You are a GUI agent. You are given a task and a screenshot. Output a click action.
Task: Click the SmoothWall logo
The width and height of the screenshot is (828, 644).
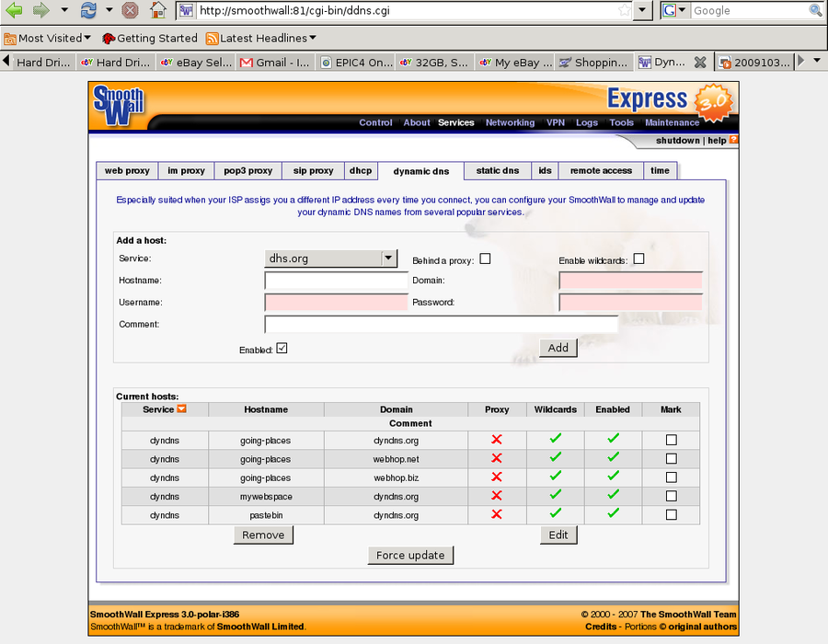pos(119,105)
